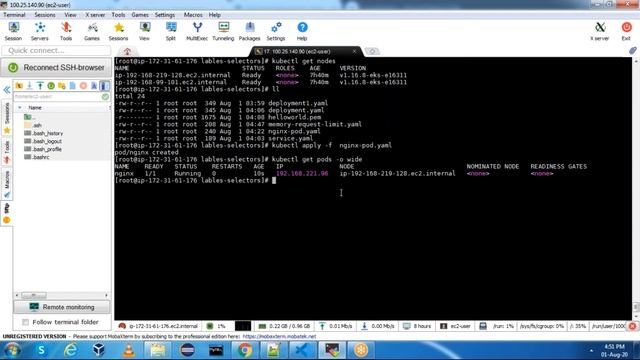Open the Games toolbar icon
Image resolution: width=640 pixels, height=360 pixels.
92,31
